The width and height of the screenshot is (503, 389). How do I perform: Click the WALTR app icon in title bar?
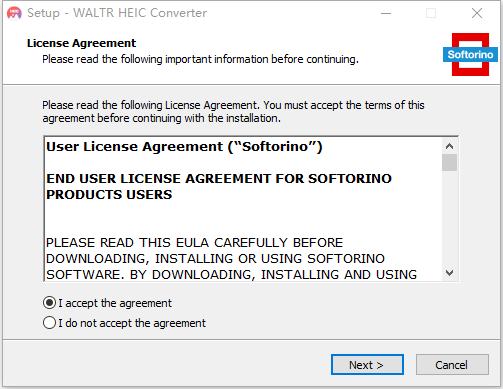[x=14, y=13]
